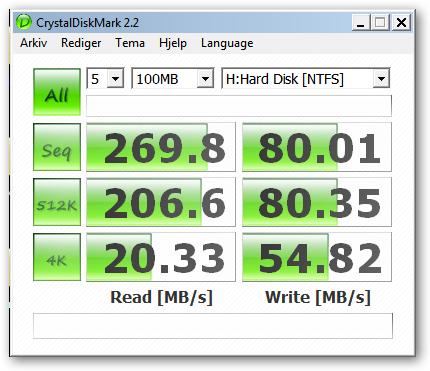430x371 pixels.
Task: Select the Seq write result 80.01
Action: pos(317,147)
